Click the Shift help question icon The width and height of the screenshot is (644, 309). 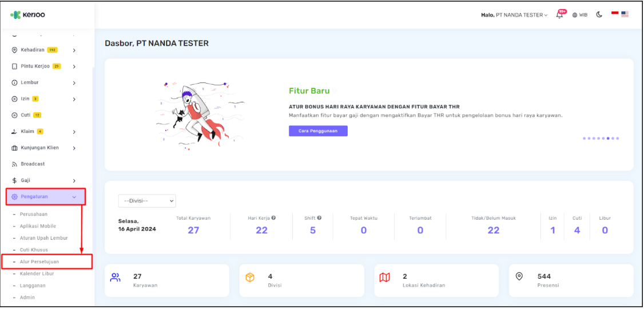(319, 218)
